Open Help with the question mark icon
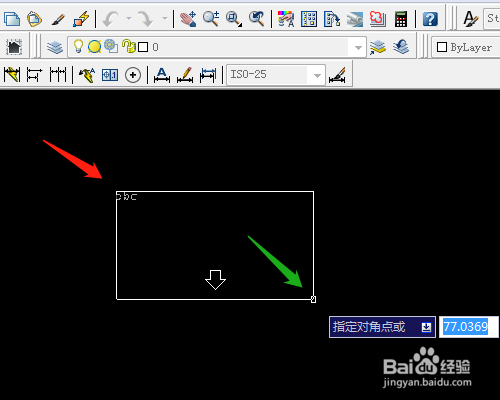This screenshot has width=500, height=400. point(430,19)
